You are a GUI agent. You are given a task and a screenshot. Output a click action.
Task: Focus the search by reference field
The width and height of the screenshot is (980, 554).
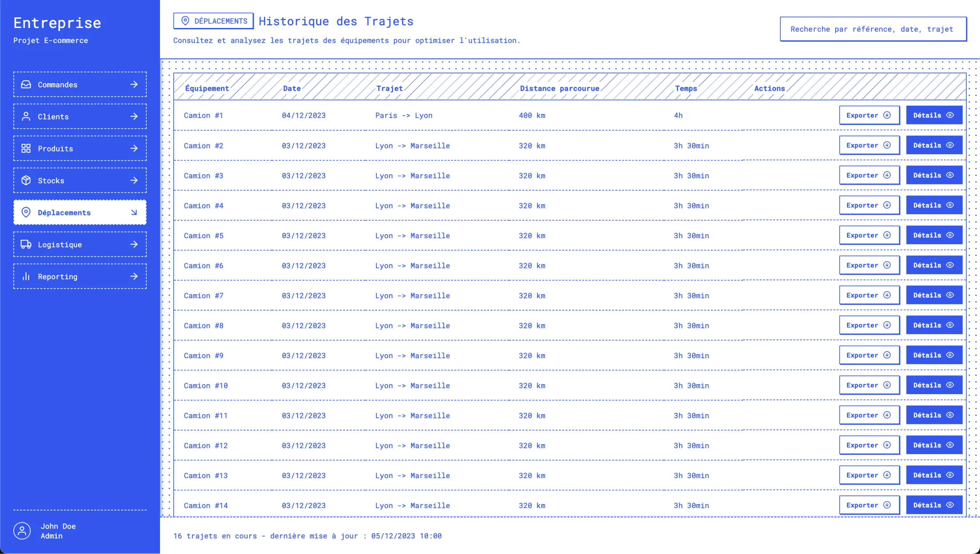point(873,29)
